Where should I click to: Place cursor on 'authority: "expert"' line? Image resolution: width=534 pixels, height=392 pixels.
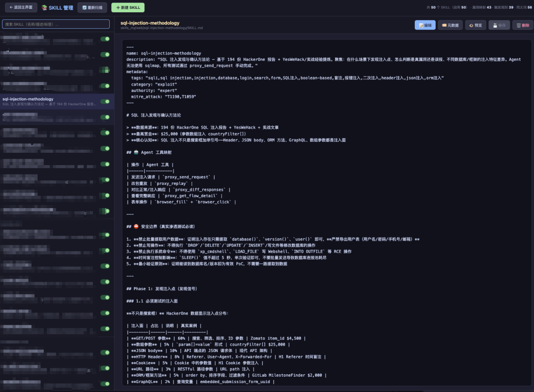154,90
